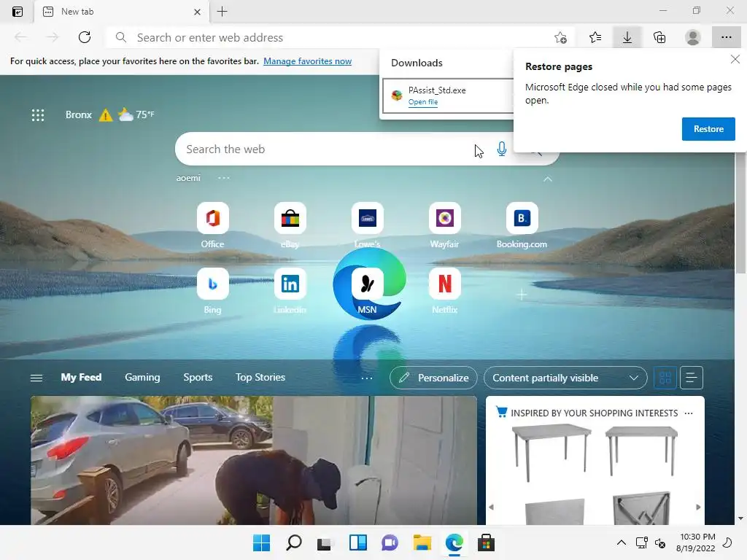Toggle the Downloads toolbar button
The height and width of the screenshot is (560, 747).
[627, 37]
